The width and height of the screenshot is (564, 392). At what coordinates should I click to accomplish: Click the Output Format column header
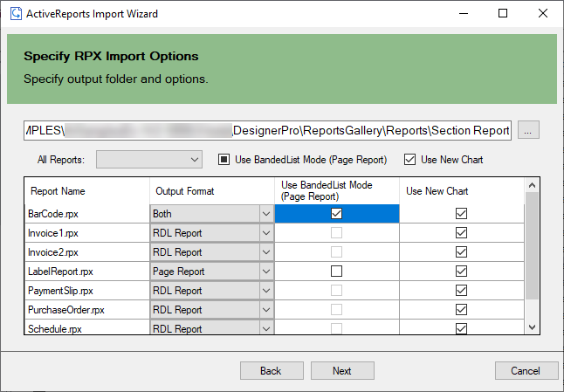click(x=212, y=191)
